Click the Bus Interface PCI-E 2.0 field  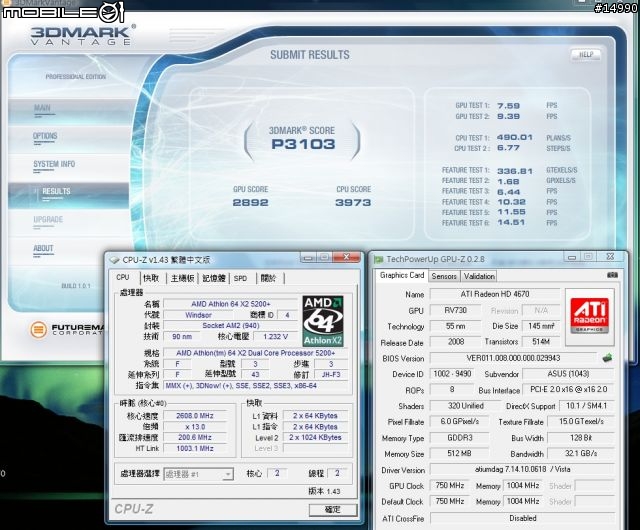coord(569,390)
